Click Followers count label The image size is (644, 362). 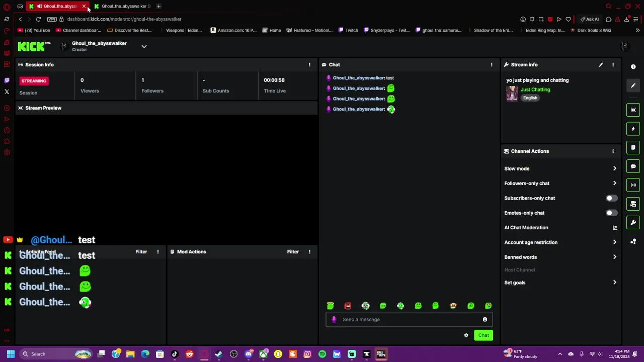(152, 91)
